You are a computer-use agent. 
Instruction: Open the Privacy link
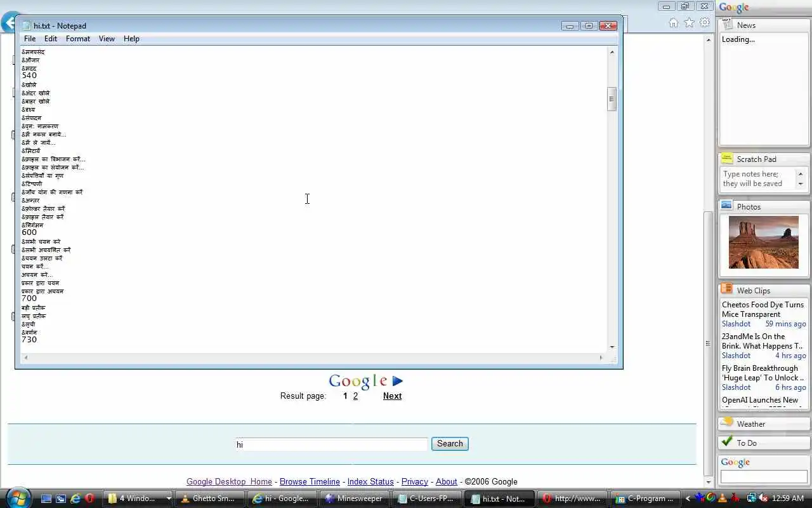[x=415, y=481]
